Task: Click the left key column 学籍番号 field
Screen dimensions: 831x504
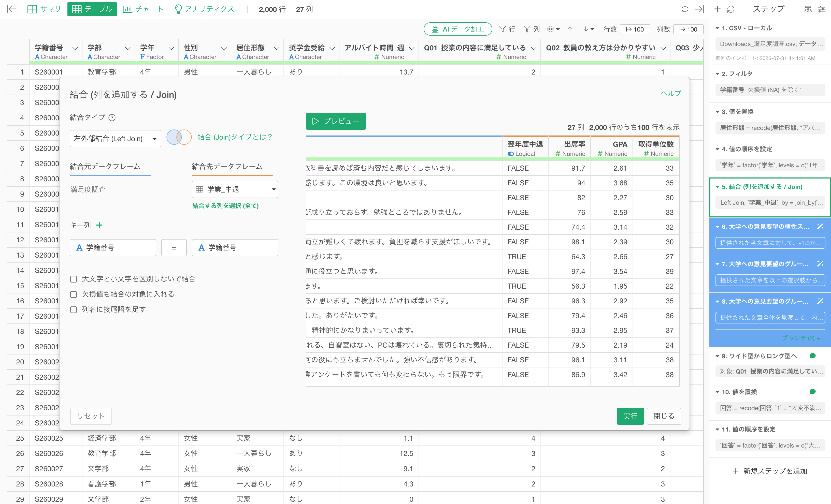Action: (113, 248)
